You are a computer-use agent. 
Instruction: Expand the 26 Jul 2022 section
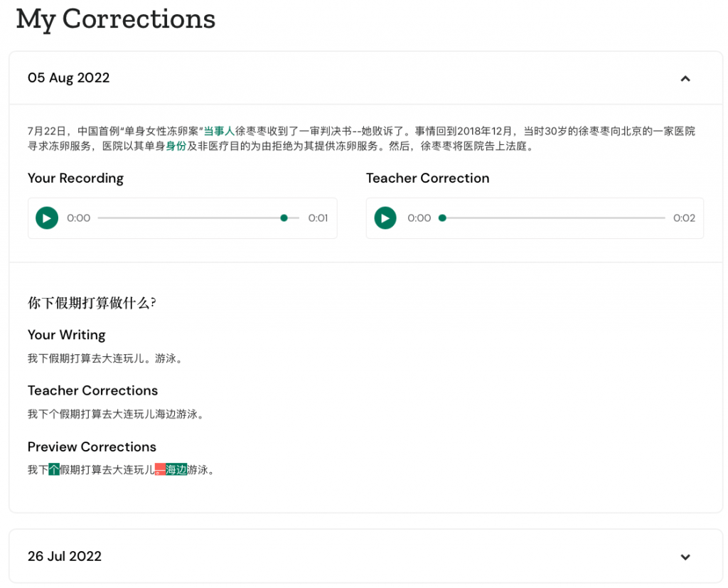pyautogui.click(x=685, y=557)
